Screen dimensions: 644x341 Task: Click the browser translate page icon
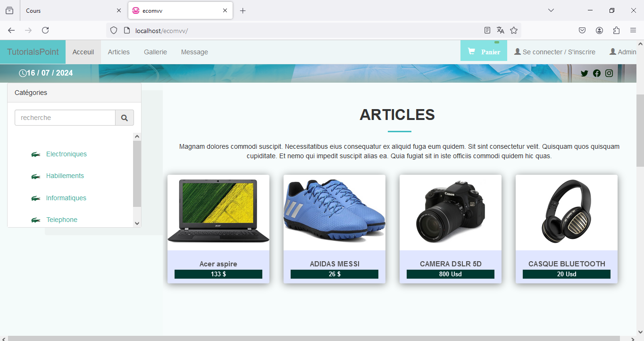click(501, 30)
